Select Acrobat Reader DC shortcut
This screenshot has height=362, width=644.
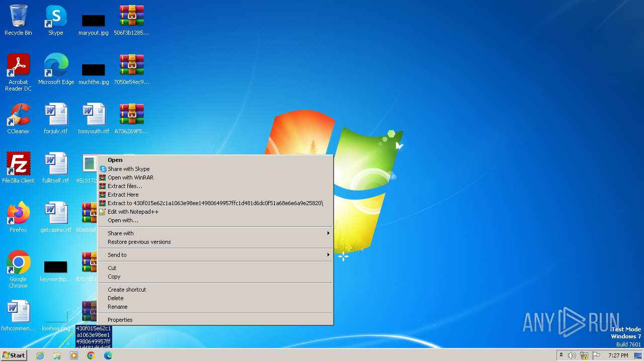coord(18,72)
